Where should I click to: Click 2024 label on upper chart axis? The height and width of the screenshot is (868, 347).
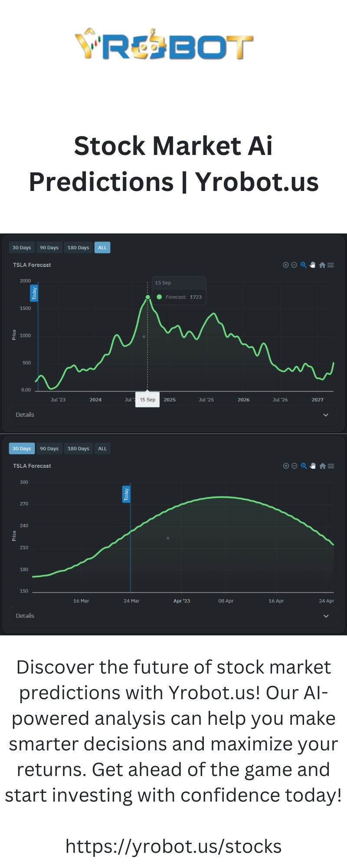(95, 400)
